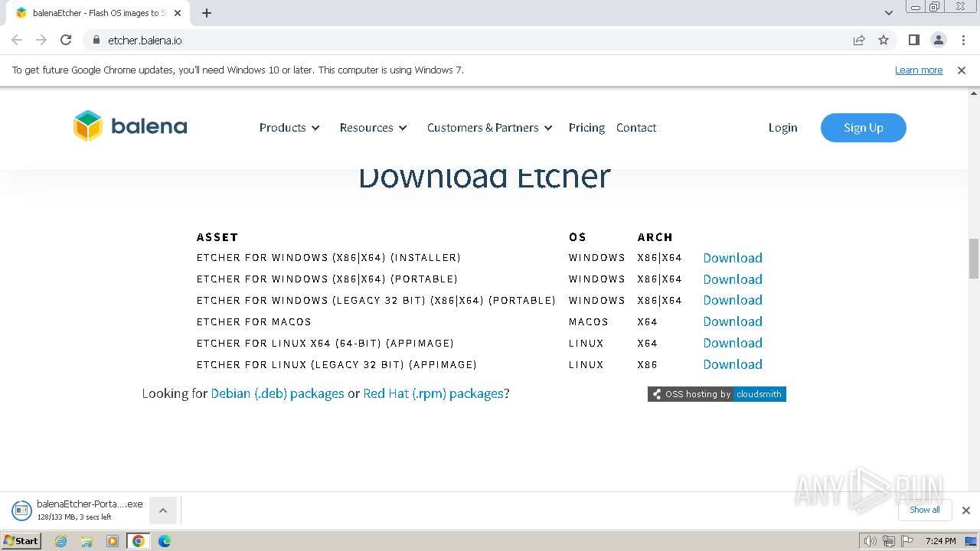Click the Chrome taskbar icon
Image resolution: width=980 pixels, height=551 pixels.
click(x=138, y=541)
